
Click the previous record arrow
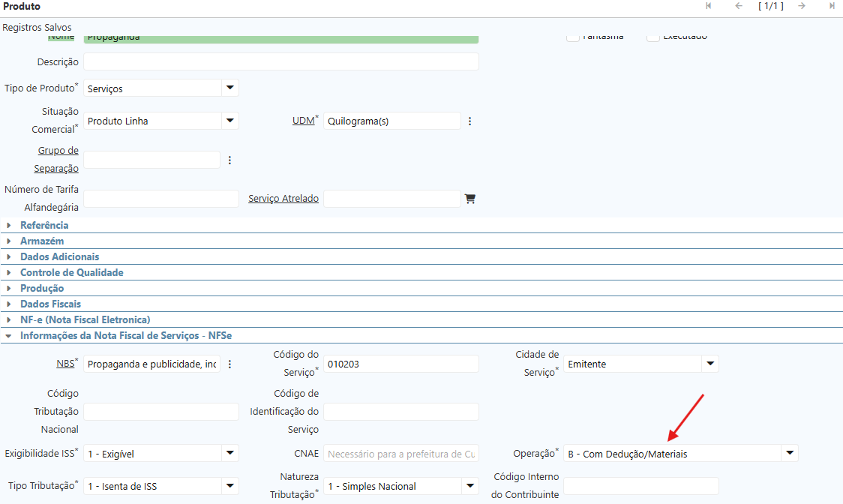point(739,6)
